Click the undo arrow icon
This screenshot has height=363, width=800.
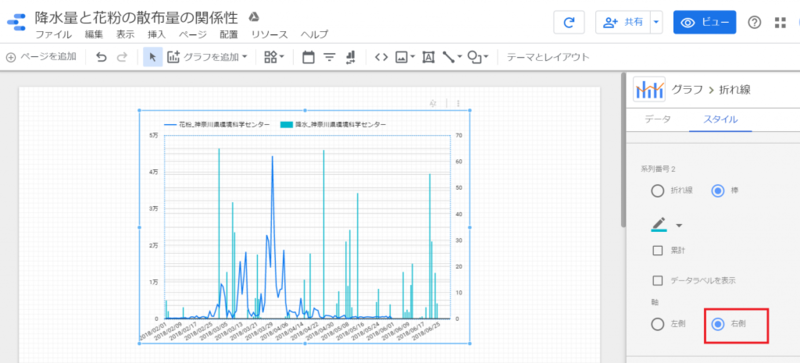tap(102, 57)
